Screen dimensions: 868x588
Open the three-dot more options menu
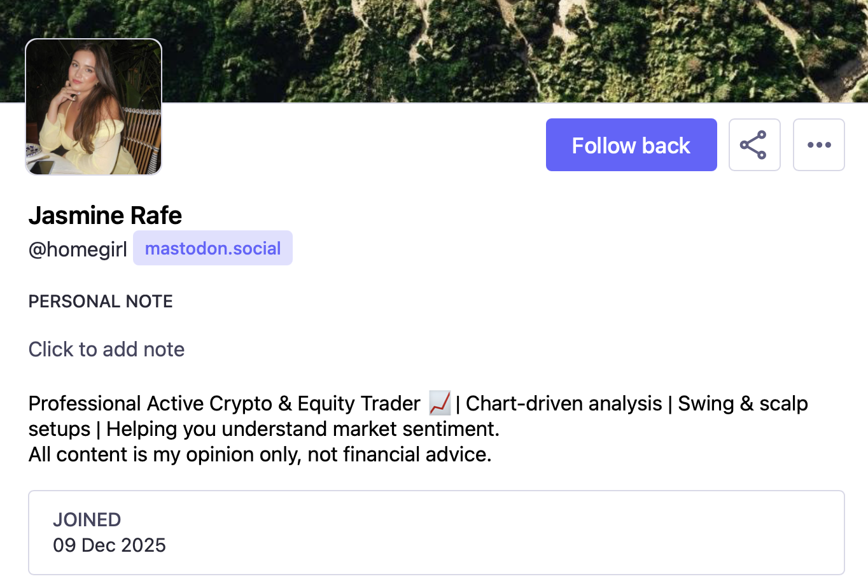point(818,145)
